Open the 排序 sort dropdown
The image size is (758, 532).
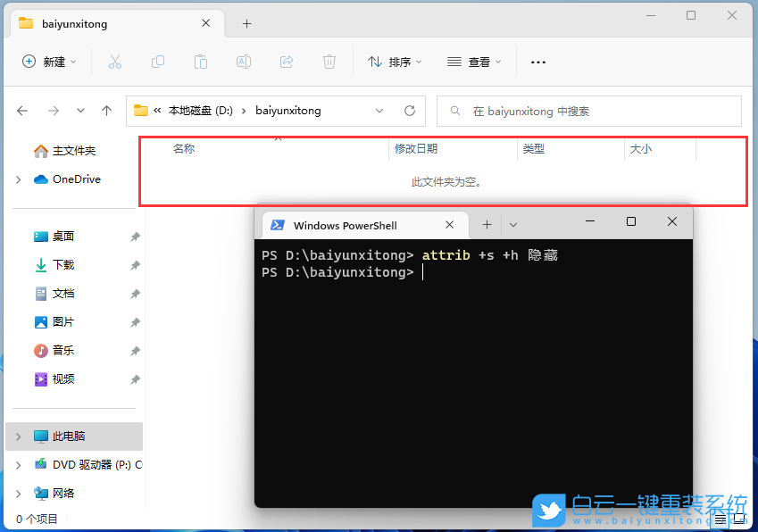pos(395,62)
